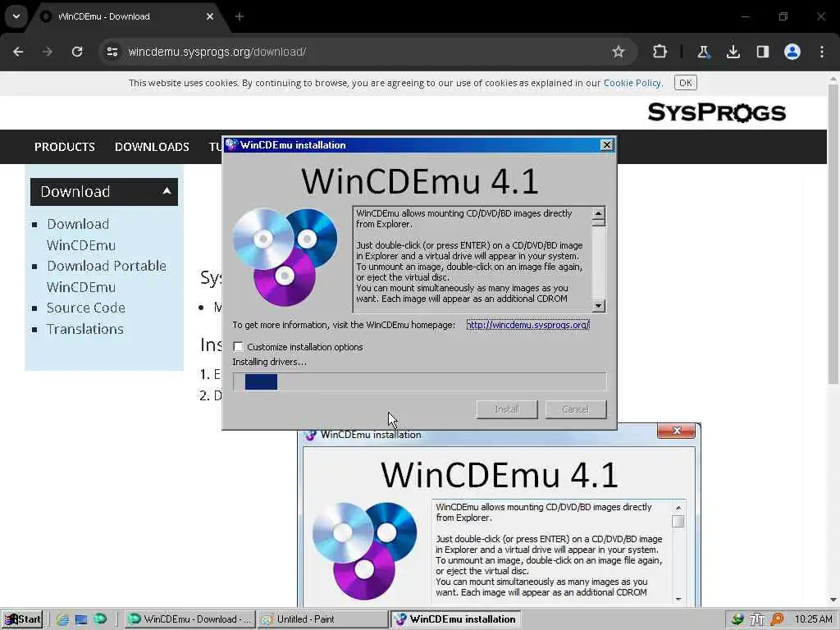This screenshot has height=630, width=840.
Task: Open the Translations sidebar link
Action: [x=84, y=329]
